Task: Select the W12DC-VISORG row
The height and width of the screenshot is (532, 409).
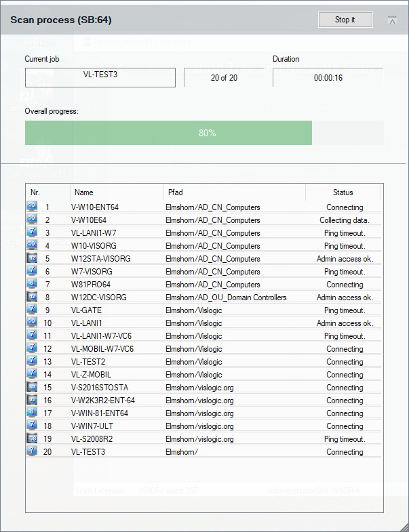Action: coord(203,298)
